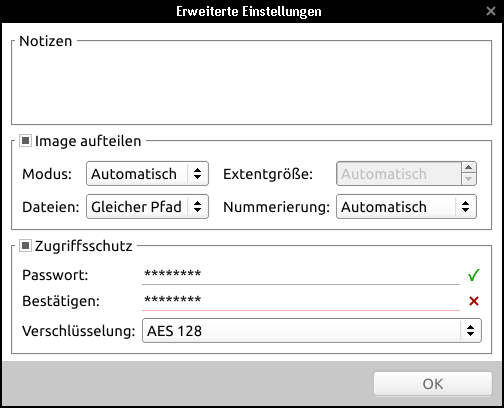Image resolution: width=504 pixels, height=408 pixels.
Task: Confirm the dialog with the OK button
Action: (x=433, y=384)
